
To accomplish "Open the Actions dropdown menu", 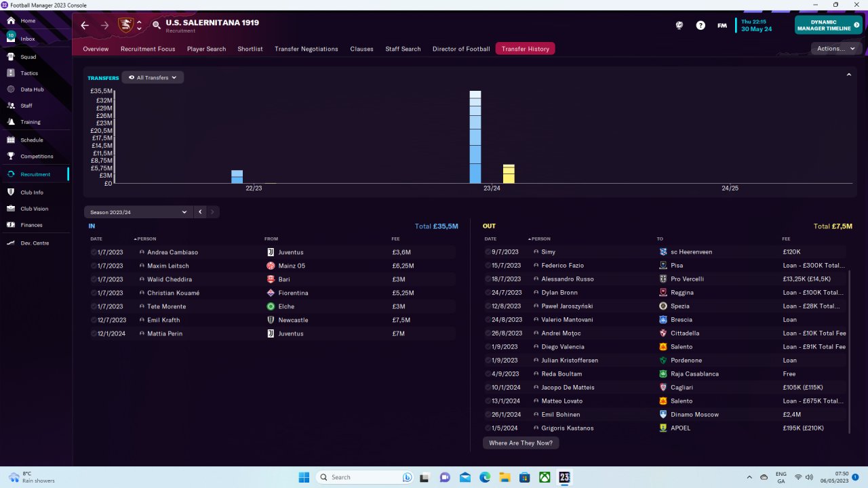I will coord(837,49).
